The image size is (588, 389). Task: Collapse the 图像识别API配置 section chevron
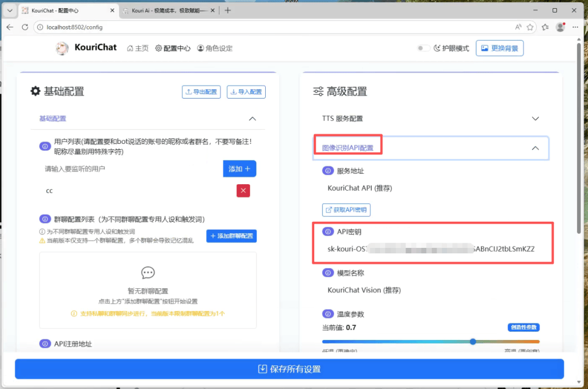click(x=535, y=148)
